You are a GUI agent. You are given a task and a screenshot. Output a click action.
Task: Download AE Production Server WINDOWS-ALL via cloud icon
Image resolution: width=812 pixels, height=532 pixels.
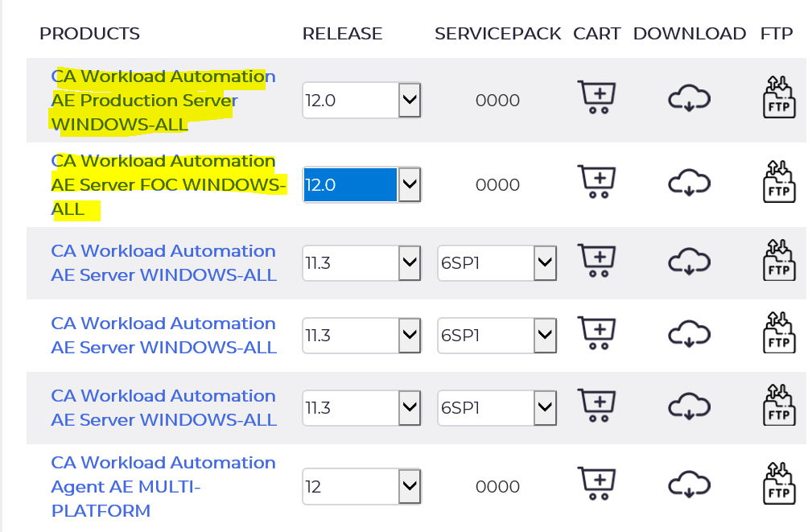(689, 98)
